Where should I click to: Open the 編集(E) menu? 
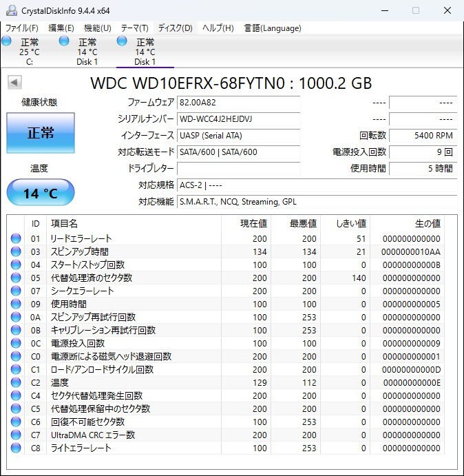point(61,28)
